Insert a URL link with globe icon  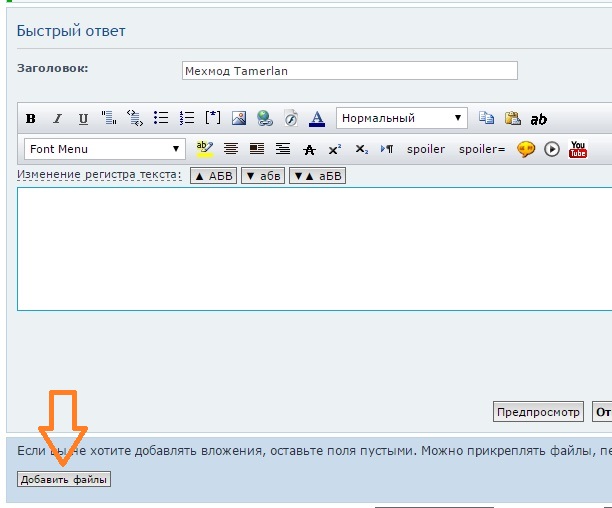(x=265, y=118)
